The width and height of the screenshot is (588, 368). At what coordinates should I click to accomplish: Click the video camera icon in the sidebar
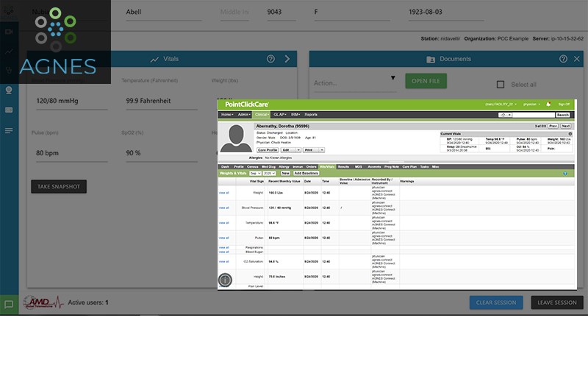[x=9, y=32]
